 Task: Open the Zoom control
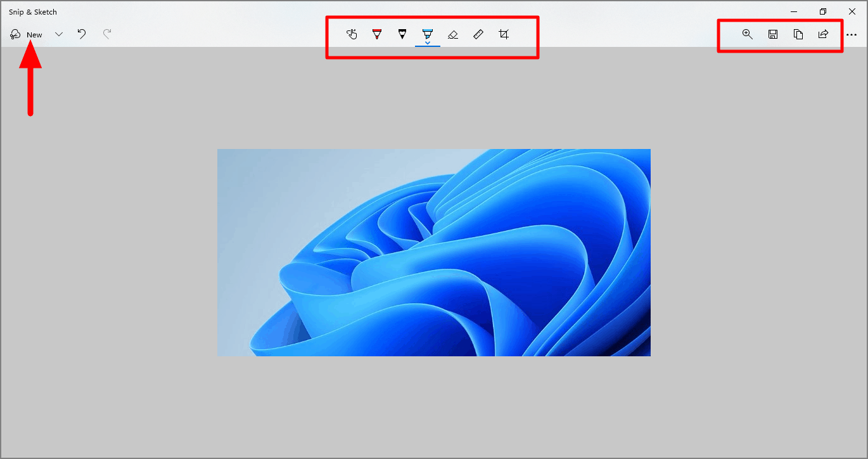[748, 34]
